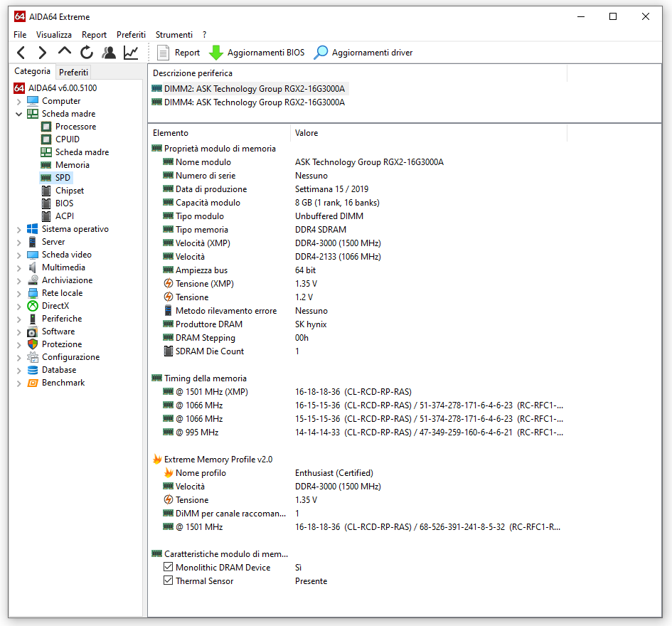This screenshot has width=672, height=626.
Task: Switch to the Categoria tab
Action: pyautogui.click(x=32, y=71)
